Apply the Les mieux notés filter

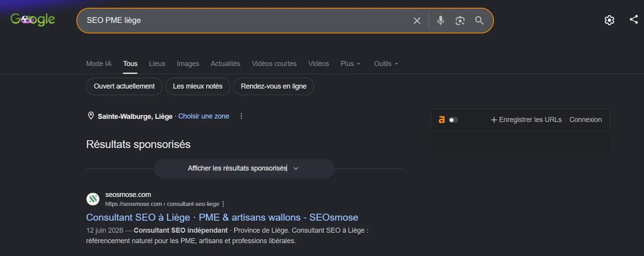198,86
